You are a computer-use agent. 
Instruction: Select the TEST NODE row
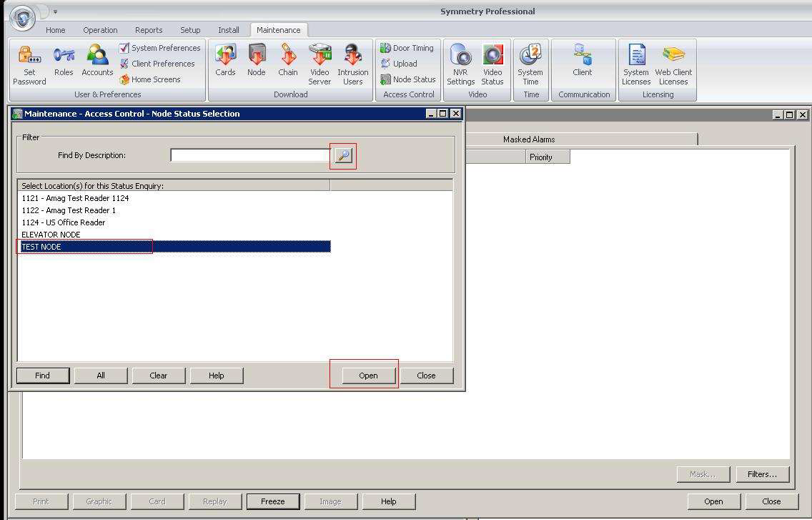coord(174,247)
